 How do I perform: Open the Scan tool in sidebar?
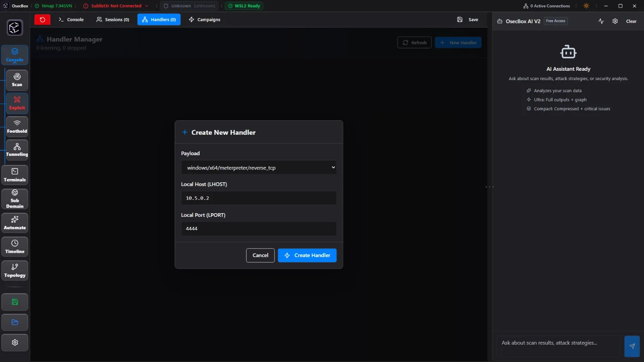pos(17,80)
